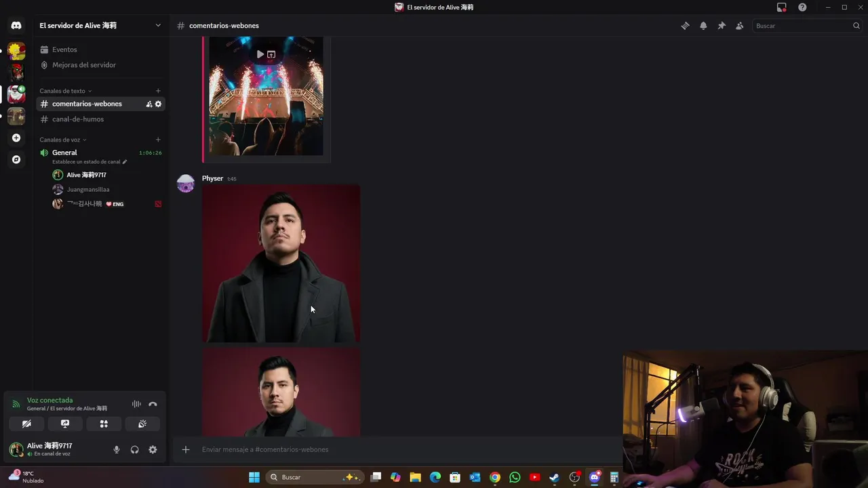Show member list people icon

pos(740,26)
